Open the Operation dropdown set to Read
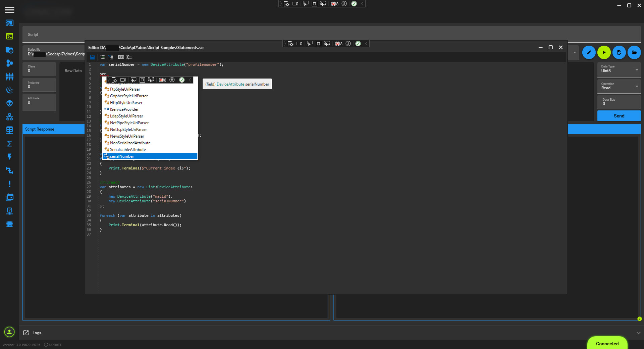The width and height of the screenshot is (644, 349). (636, 87)
